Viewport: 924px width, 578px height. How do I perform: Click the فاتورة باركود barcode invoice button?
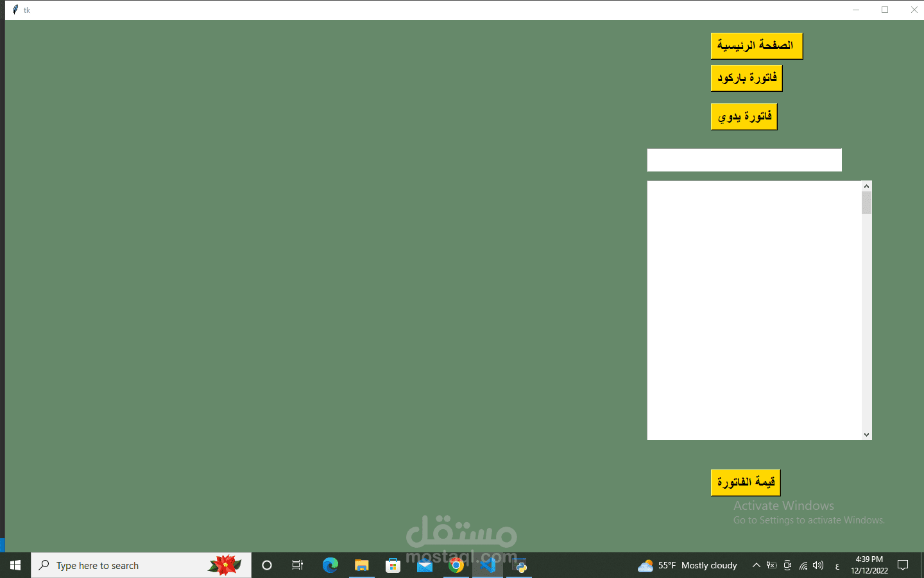point(746,78)
